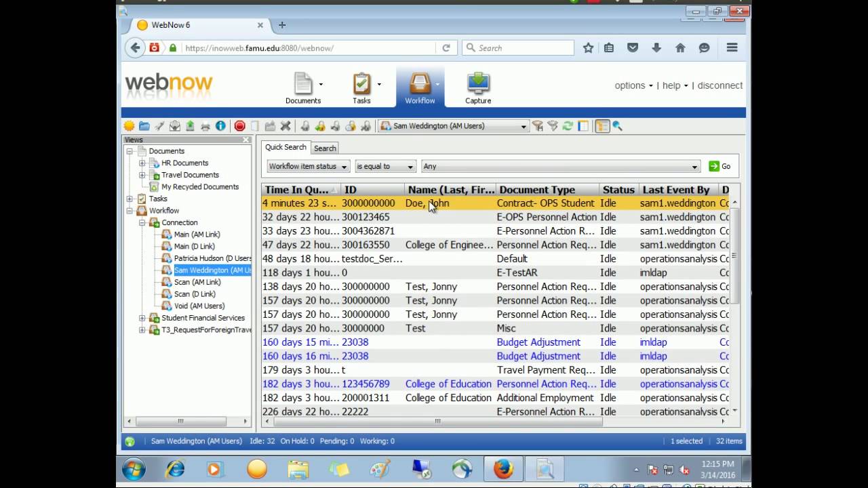The image size is (868, 488).
Task: Open the Firefox hamburger menu
Action: [732, 48]
